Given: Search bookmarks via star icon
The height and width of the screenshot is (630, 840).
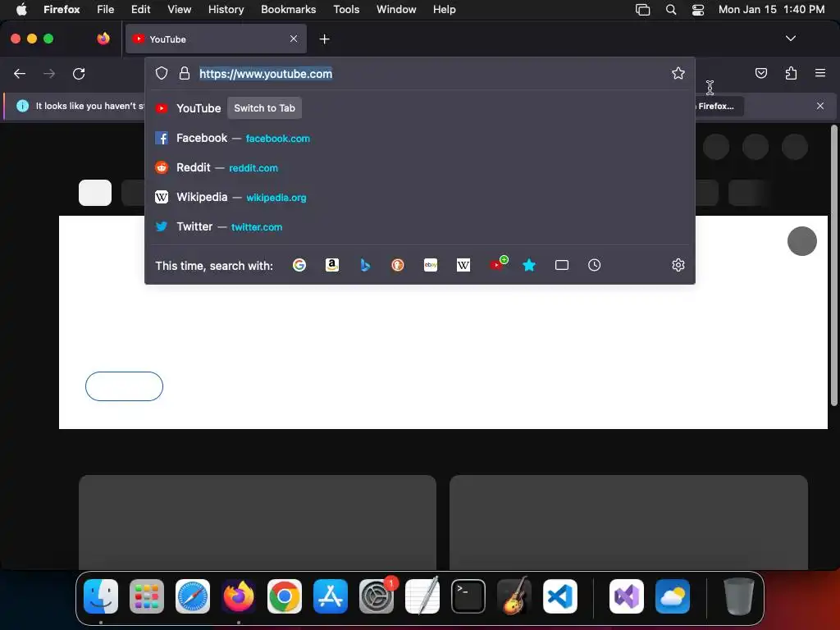Looking at the screenshot, I should pyautogui.click(x=529, y=265).
